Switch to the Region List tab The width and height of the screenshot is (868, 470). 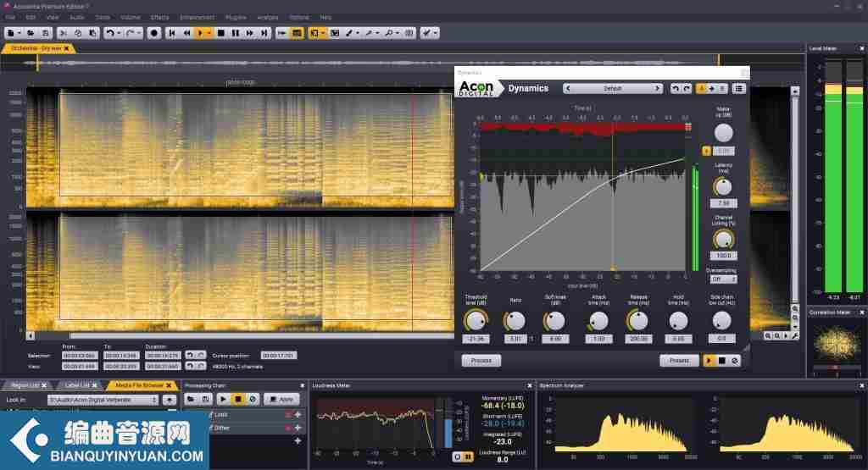[x=25, y=385]
